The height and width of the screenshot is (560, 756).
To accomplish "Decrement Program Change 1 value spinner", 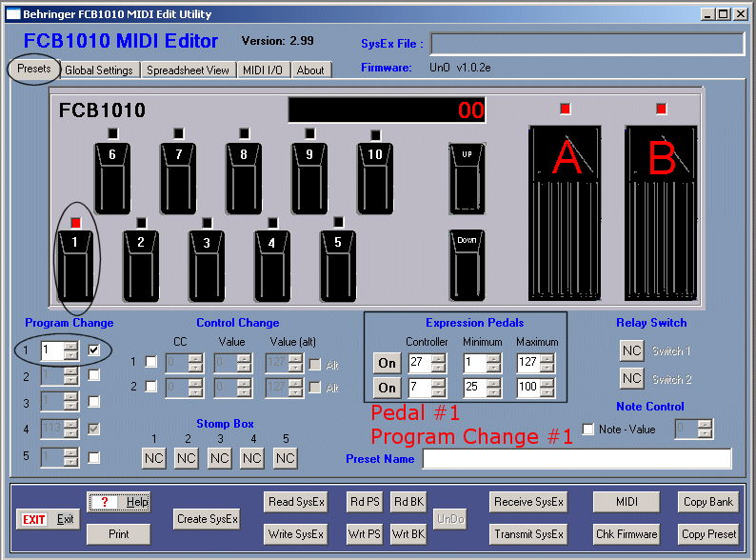I will (70, 355).
